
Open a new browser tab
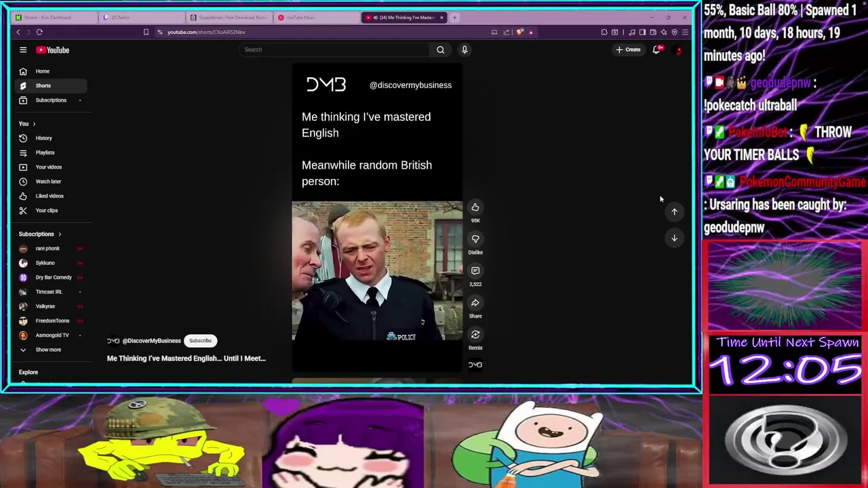(x=455, y=18)
